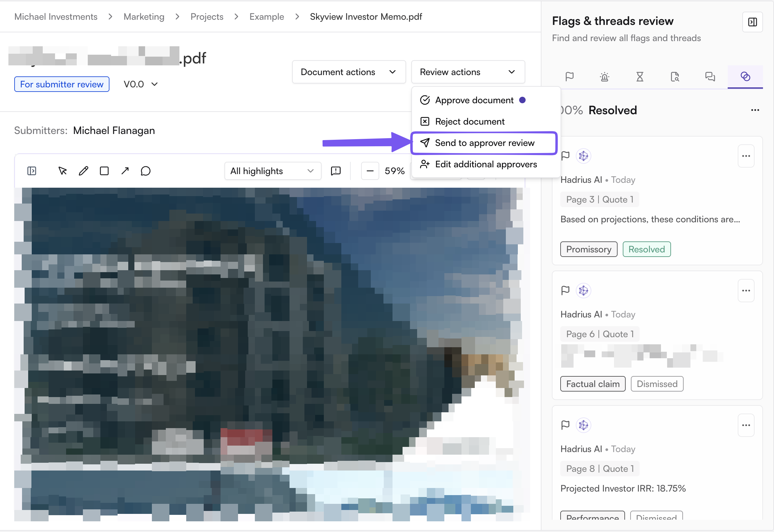This screenshot has height=532, width=774.
Task: Select the pencil drawing tool
Action: click(x=84, y=171)
